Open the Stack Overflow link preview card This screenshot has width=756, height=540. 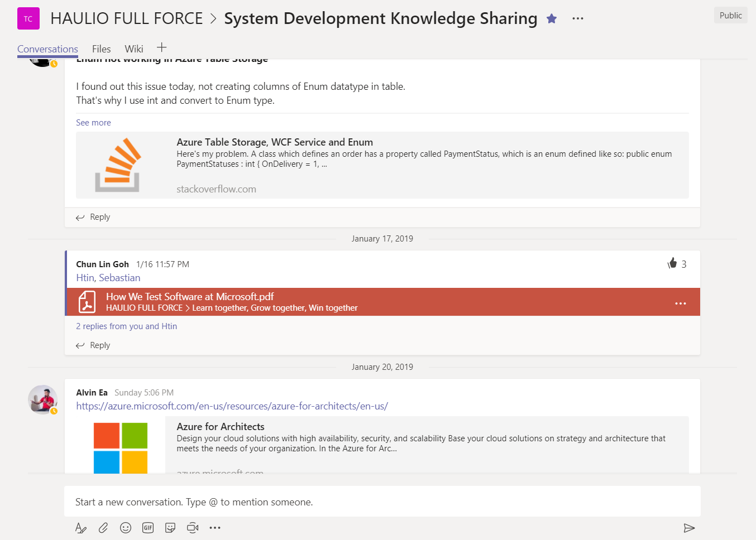382,165
